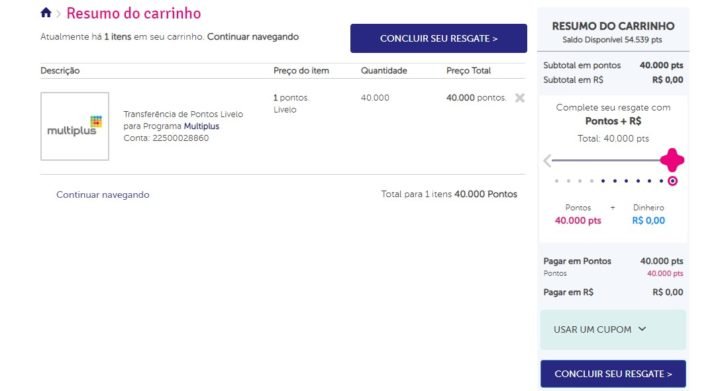Click Pagar em R$ row
Screen dimensions: 720x391
point(613,292)
